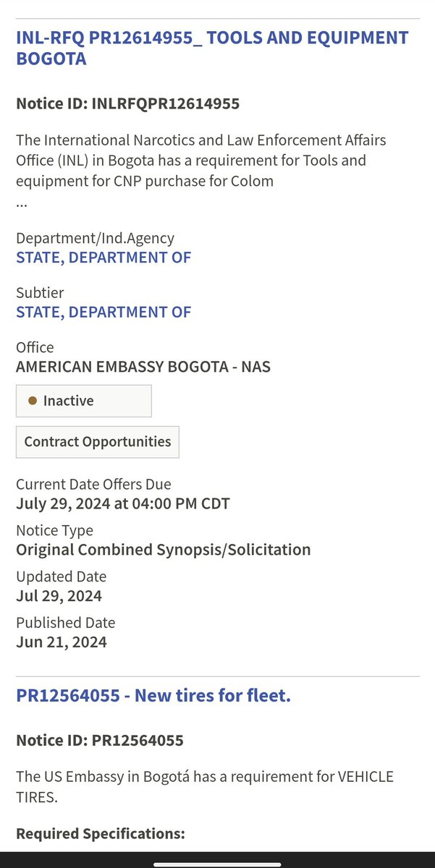Click the brown dot status icon beside Inactive
Screen dimensions: 435x868
point(33,401)
